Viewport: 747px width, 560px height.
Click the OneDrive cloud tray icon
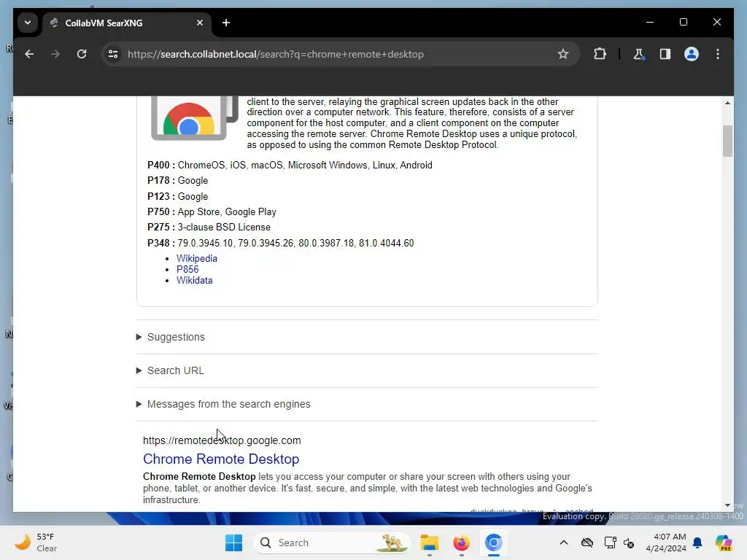click(587, 542)
